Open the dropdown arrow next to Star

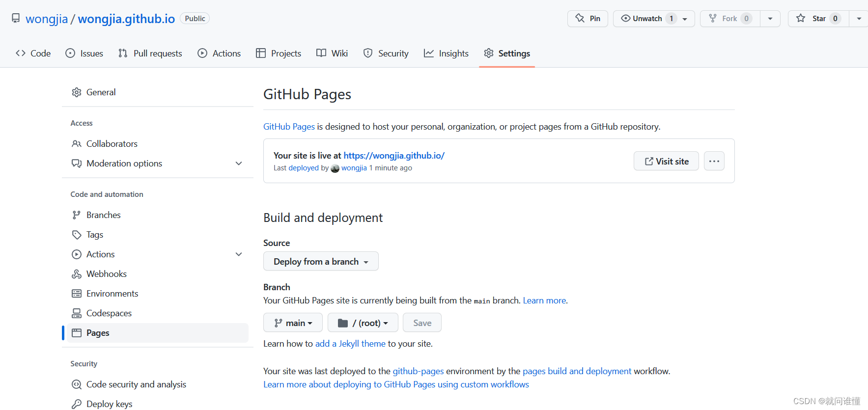click(858, 19)
